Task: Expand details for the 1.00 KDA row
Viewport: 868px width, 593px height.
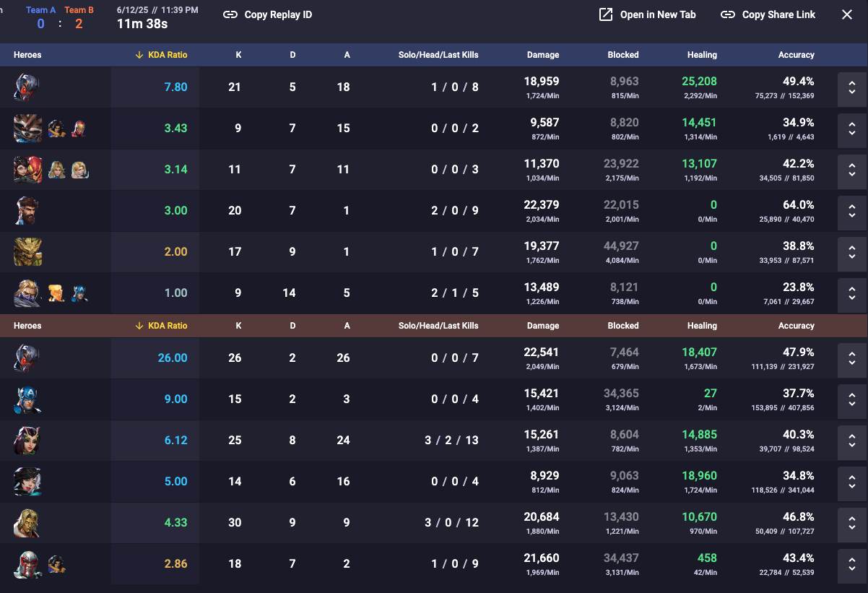Action: 852,294
